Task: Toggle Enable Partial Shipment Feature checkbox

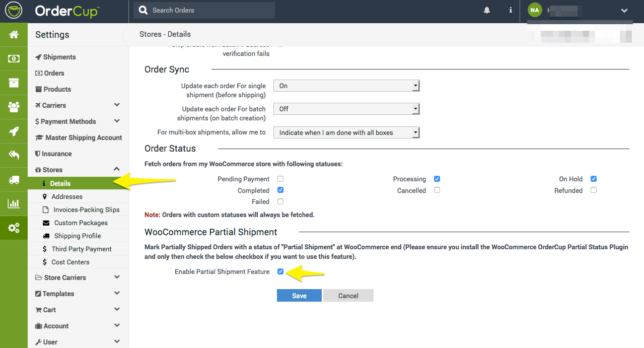Action: pos(280,272)
